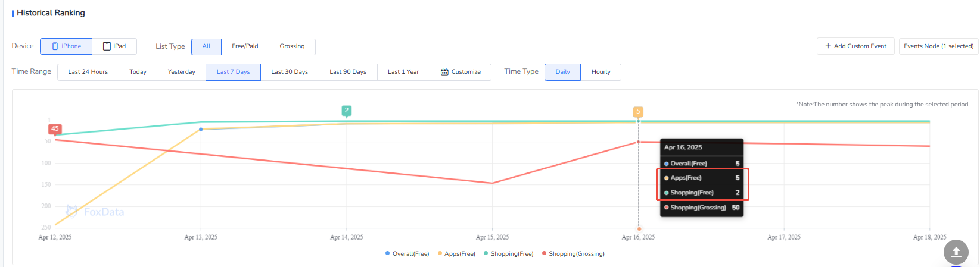This screenshot has width=980, height=267.
Task: Click the green 2 peak marker
Action: (x=347, y=111)
